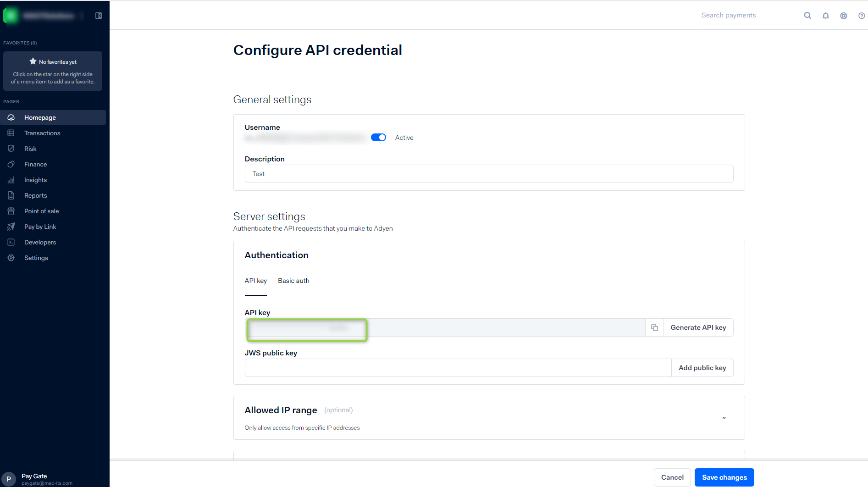This screenshot has height=487, width=868.
Task: Collapse the sidebar with the panel icon
Action: 99,16
